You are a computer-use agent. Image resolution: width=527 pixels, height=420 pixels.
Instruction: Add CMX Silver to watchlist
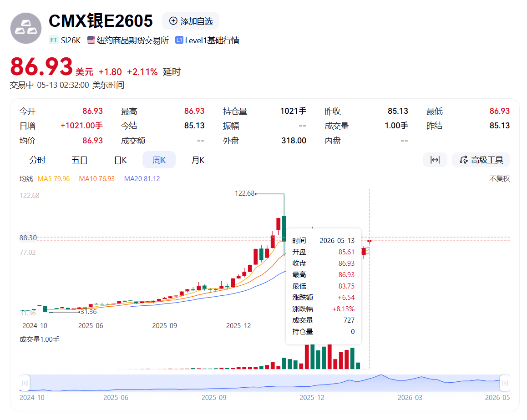click(191, 21)
